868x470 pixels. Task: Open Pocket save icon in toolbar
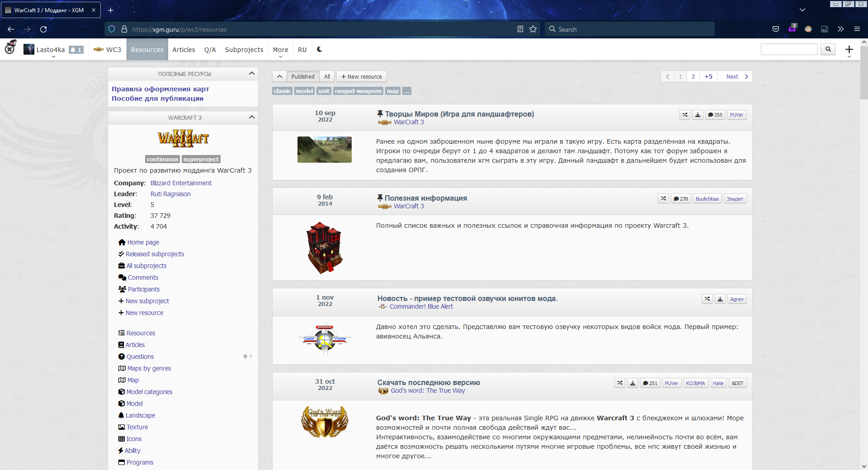click(x=776, y=29)
